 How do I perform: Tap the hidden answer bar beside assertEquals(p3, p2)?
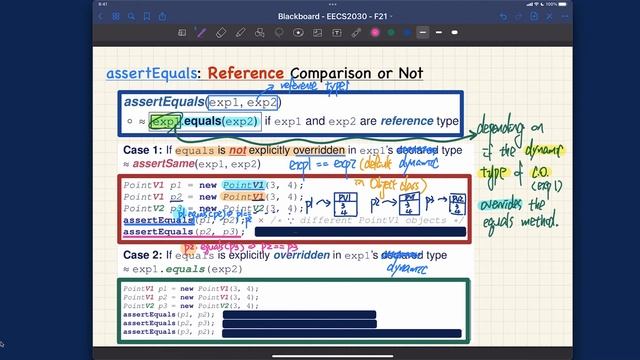pos(342,333)
